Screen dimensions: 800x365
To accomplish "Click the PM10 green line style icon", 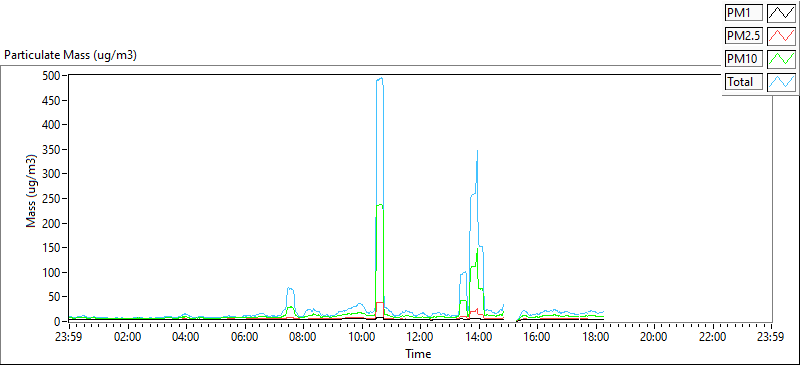I will tap(782, 58).
